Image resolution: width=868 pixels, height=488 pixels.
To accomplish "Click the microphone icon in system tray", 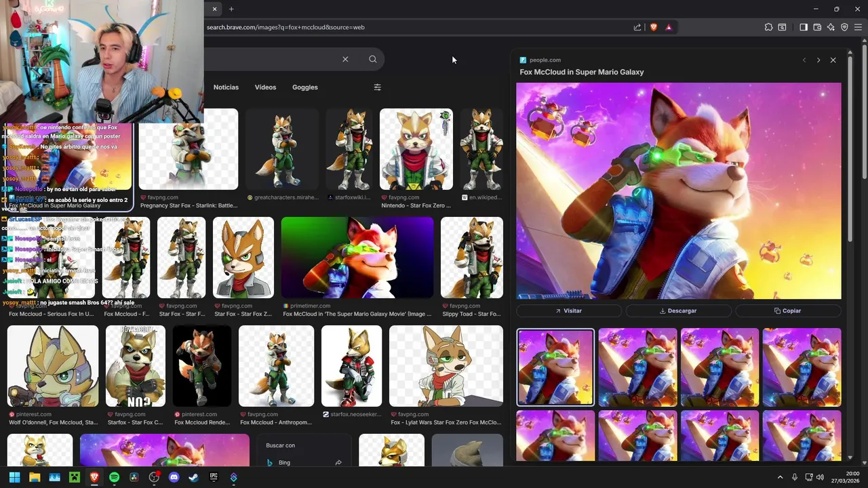I will (x=795, y=477).
